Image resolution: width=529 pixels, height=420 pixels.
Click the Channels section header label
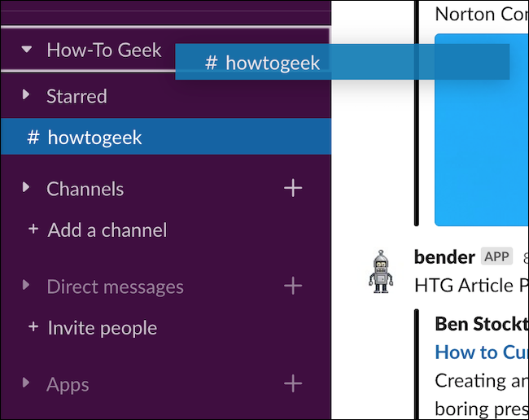[x=85, y=189]
